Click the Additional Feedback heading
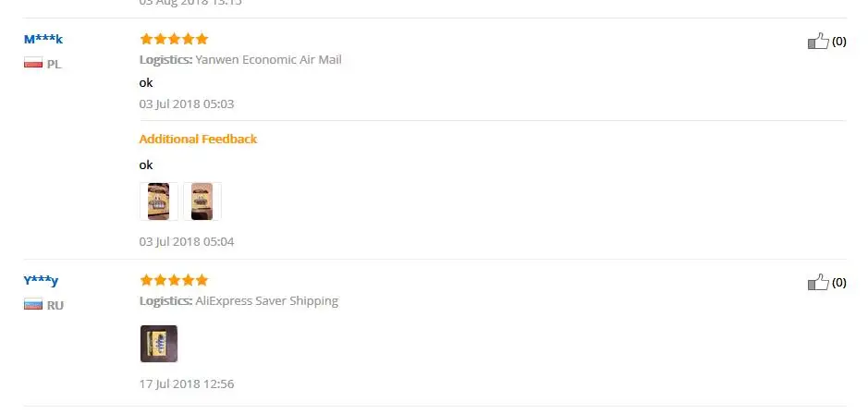This screenshot has height=414, width=868. coord(198,139)
